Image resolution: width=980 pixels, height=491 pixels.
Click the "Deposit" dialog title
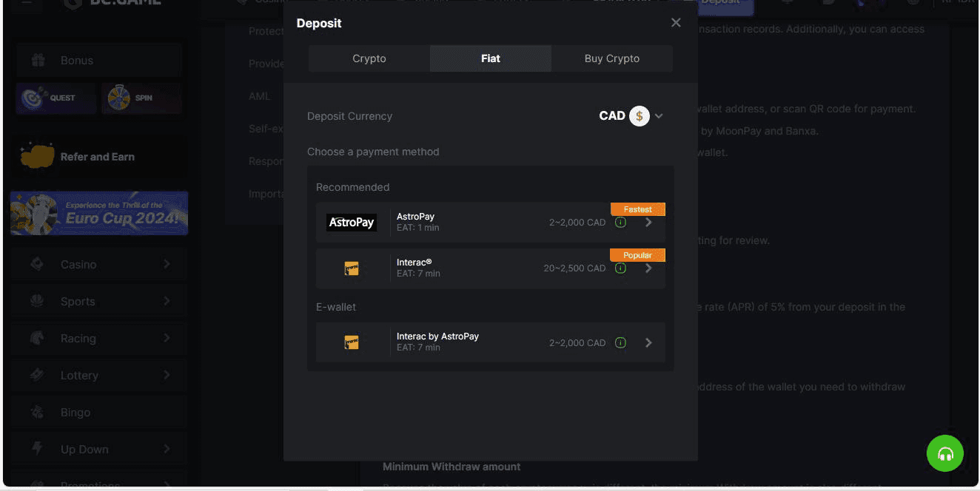coord(319,23)
